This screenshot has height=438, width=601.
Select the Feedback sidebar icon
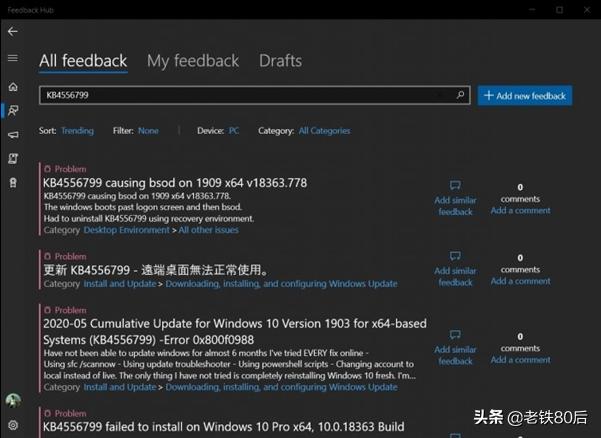click(x=13, y=111)
